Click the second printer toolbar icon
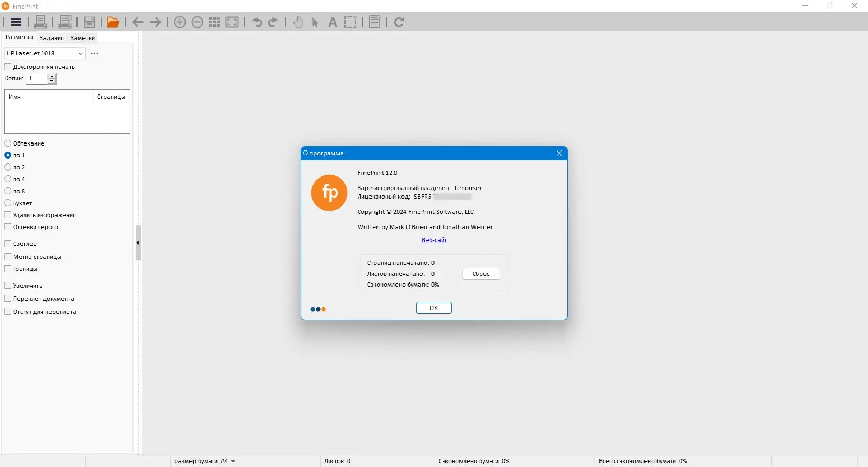Image resolution: width=868 pixels, height=467 pixels. click(65, 22)
